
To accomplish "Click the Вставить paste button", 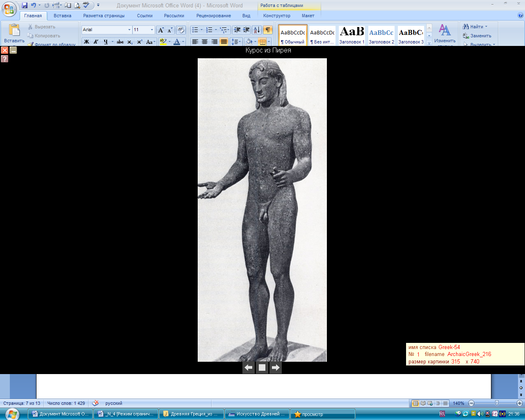I will [x=14, y=34].
